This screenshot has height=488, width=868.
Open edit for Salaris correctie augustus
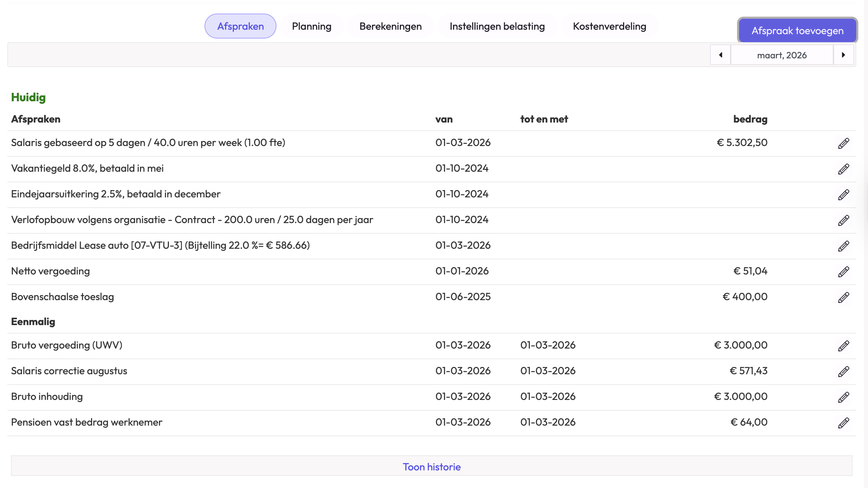843,371
